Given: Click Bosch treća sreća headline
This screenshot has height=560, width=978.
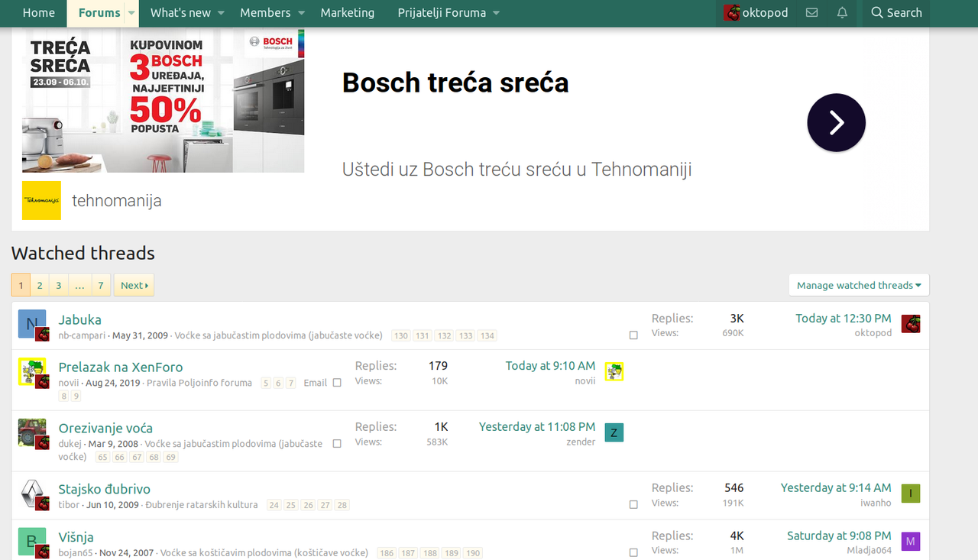Looking at the screenshot, I should pos(455,82).
